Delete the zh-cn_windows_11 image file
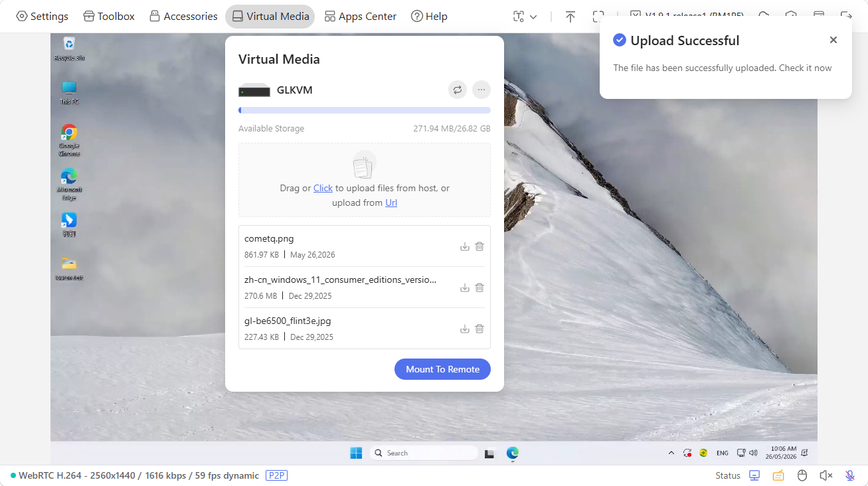 [479, 287]
